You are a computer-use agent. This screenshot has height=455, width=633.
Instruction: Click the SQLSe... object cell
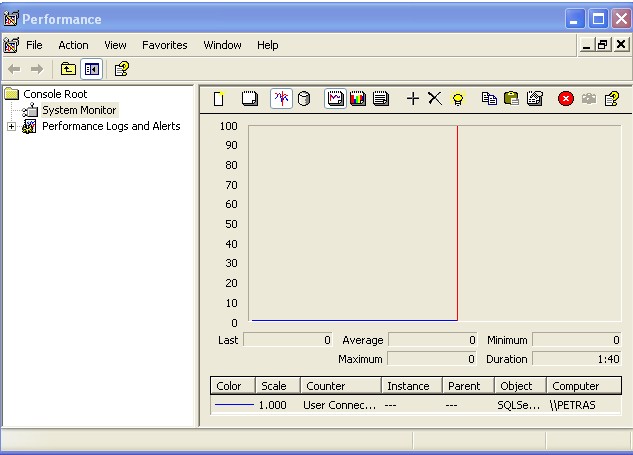518,405
